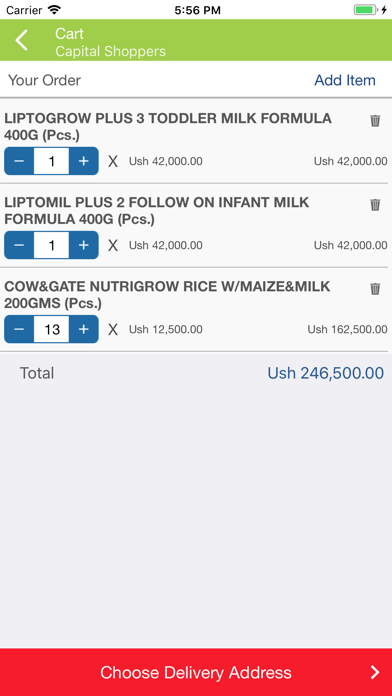Tap the Liptomil quantity field showing 1
This screenshot has height=696, width=392.
click(51, 245)
